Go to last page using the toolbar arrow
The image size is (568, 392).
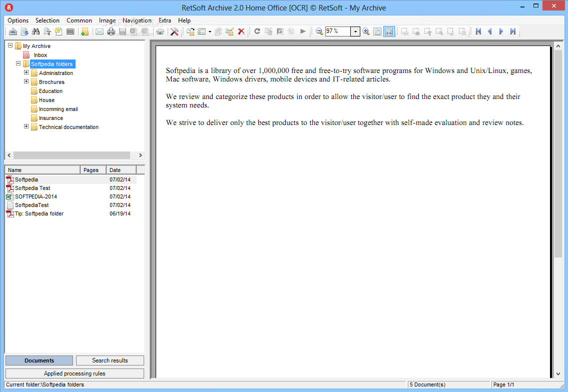coord(513,31)
